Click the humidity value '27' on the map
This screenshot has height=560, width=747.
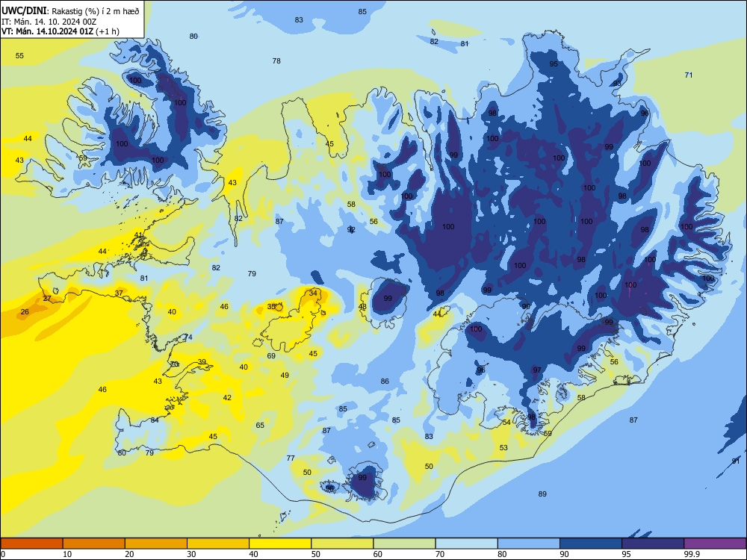[47, 299]
